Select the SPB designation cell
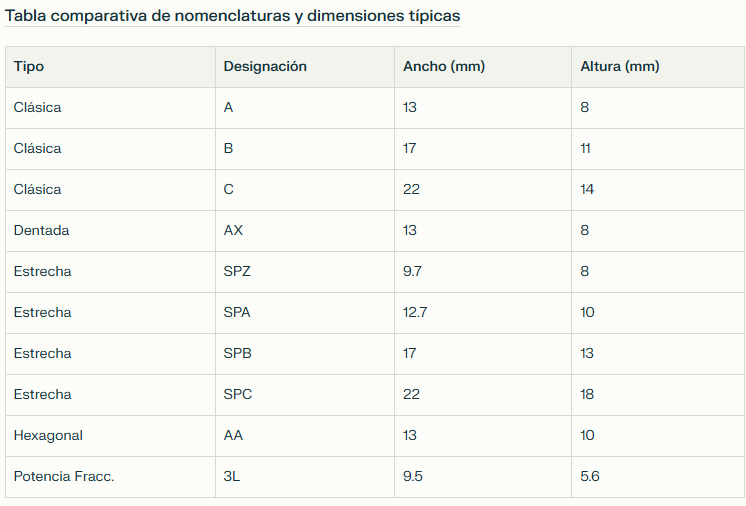746x506 pixels. pos(305,354)
